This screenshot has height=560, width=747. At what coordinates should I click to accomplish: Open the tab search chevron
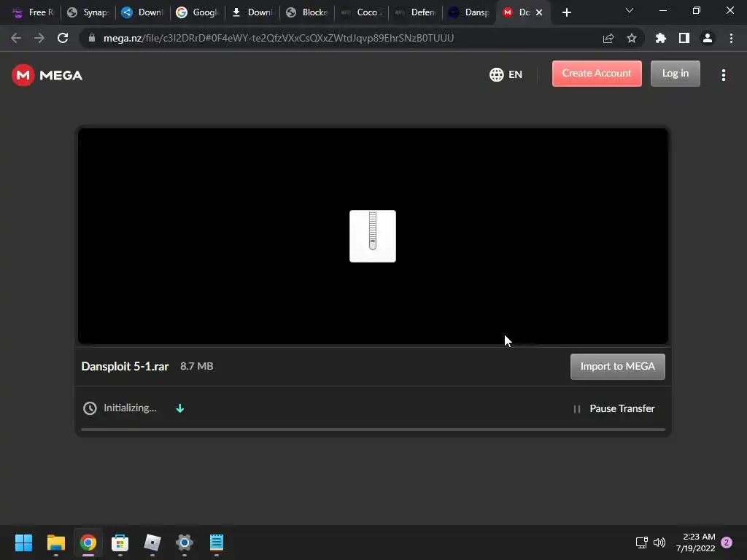coord(629,10)
